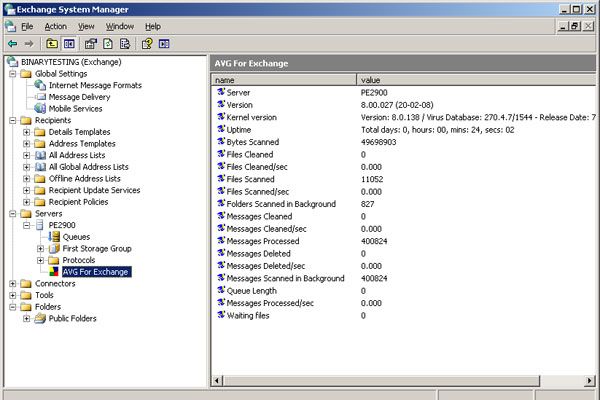Click the Help toolbar icon
The height and width of the screenshot is (400, 600).
pos(147,44)
